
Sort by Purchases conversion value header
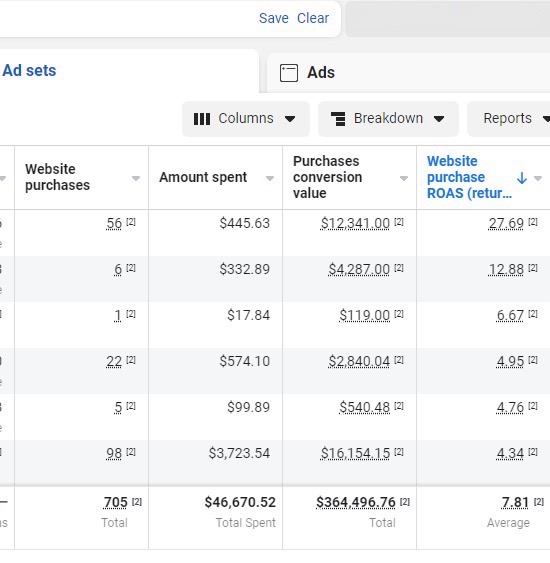pos(327,177)
